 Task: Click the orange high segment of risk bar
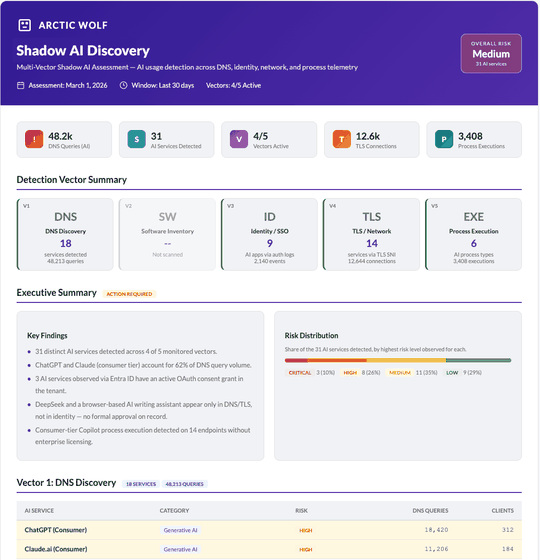click(337, 360)
